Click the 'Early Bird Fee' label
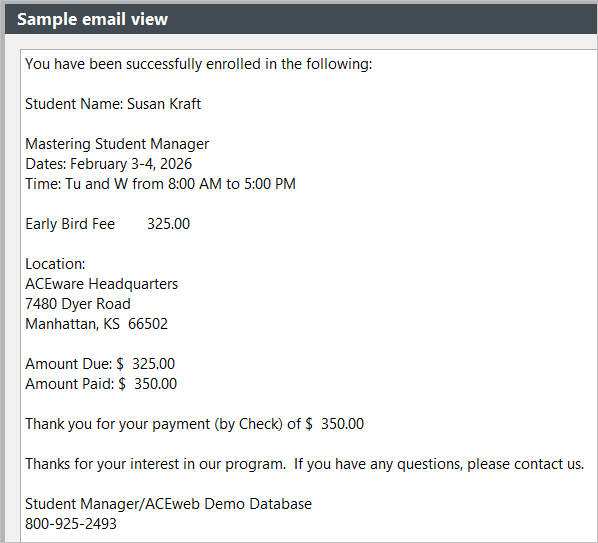The height and width of the screenshot is (543, 598). tap(70, 224)
